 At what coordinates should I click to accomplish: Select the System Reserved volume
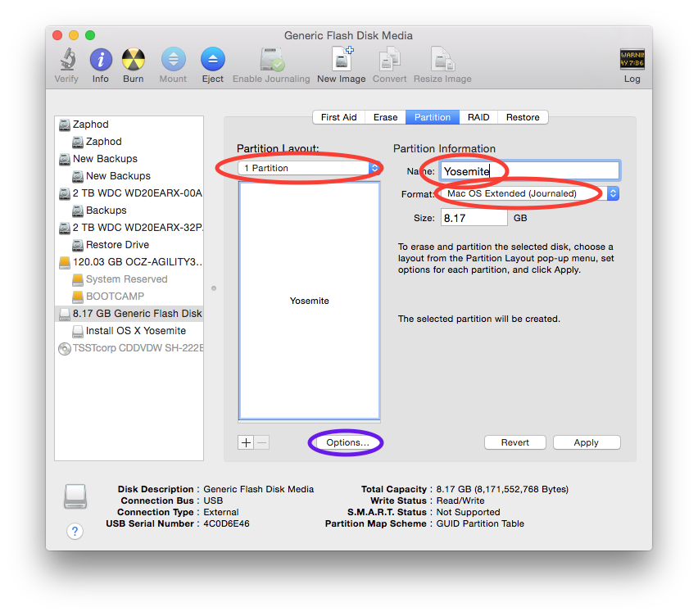(129, 279)
